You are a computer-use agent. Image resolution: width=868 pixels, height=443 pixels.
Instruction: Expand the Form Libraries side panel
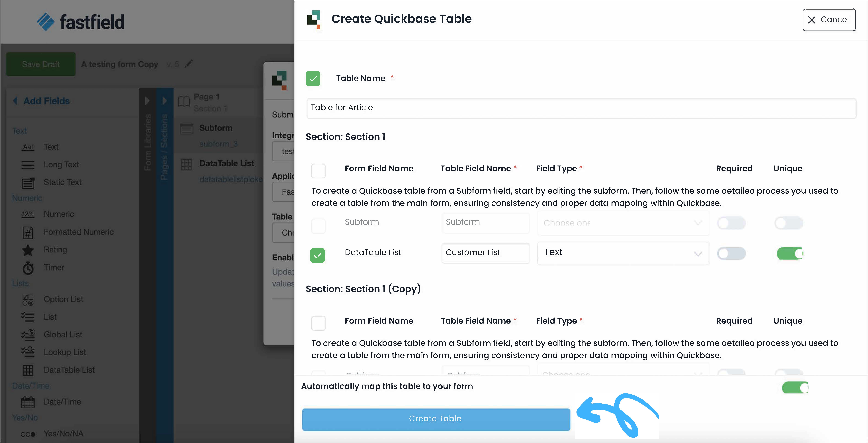click(147, 101)
